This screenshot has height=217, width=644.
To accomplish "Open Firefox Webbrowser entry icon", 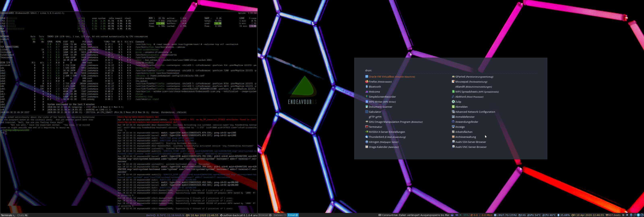I will point(367,82).
